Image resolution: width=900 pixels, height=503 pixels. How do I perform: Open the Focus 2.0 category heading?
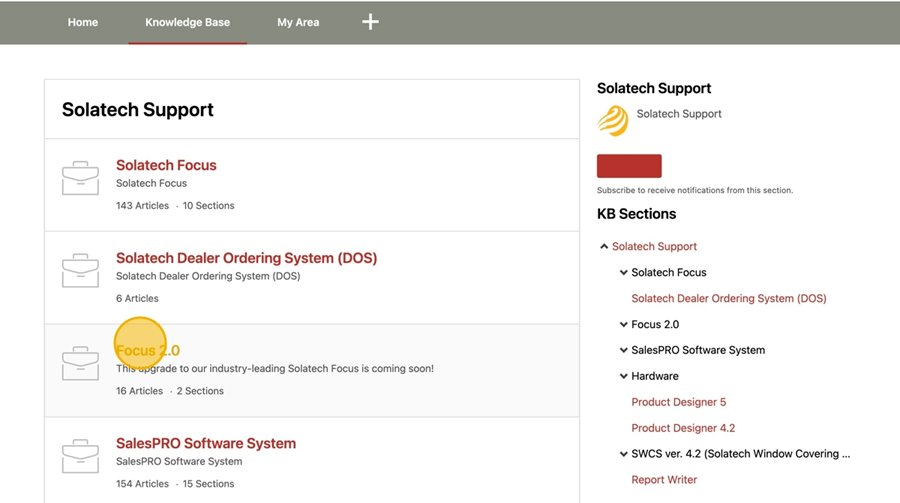(x=148, y=350)
